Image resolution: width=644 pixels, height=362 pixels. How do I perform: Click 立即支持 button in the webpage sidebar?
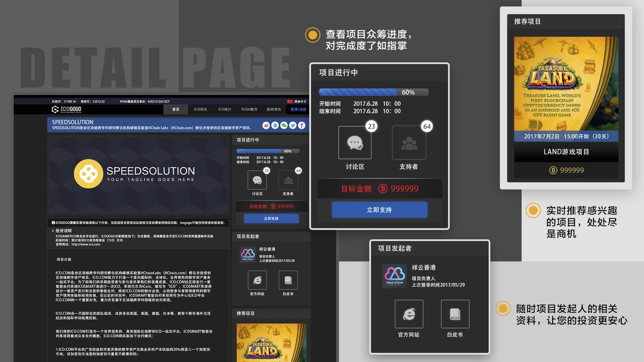click(271, 219)
